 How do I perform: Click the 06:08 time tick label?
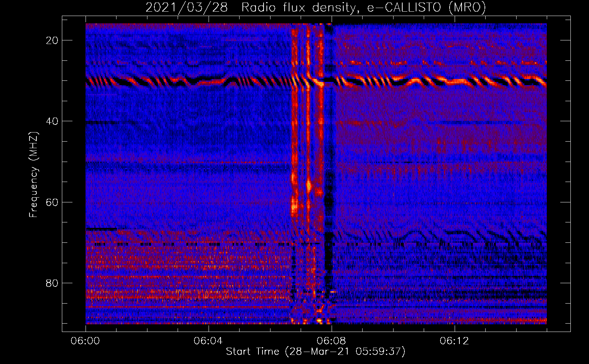point(331,341)
